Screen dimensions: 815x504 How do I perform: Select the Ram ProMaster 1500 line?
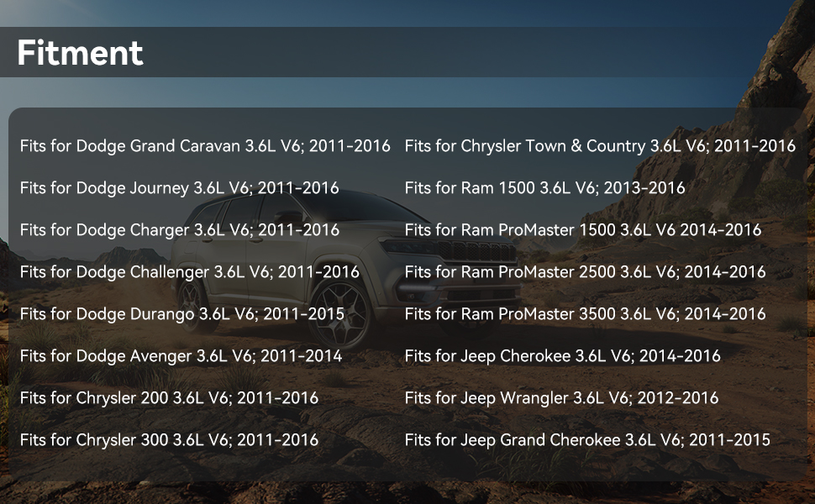[582, 230]
